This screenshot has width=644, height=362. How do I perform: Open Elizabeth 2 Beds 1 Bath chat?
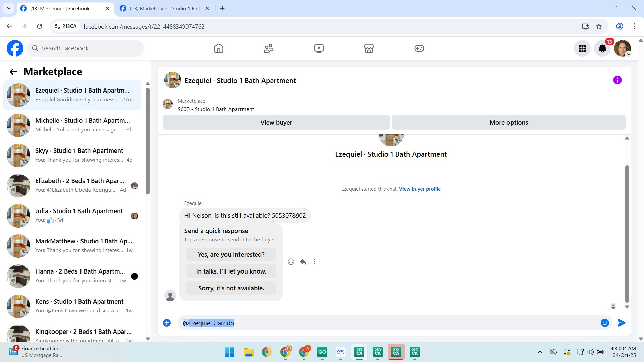pos(72,186)
